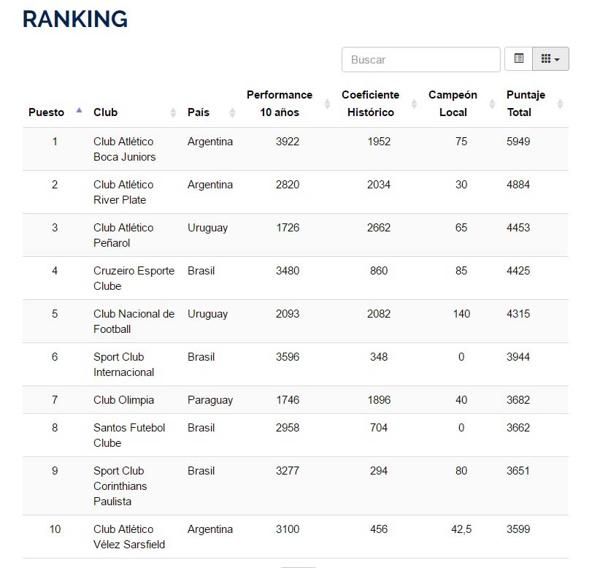
Task: Click the Buscar search field
Action: 420,60
